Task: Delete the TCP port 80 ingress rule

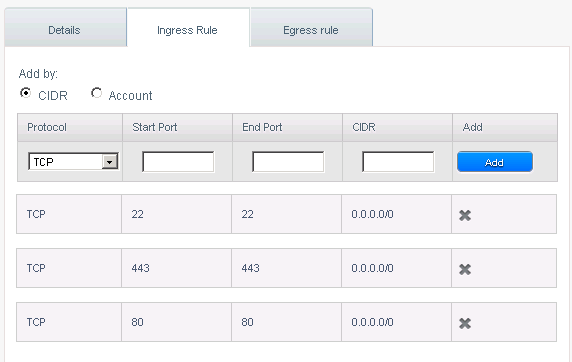Action: (x=465, y=323)
